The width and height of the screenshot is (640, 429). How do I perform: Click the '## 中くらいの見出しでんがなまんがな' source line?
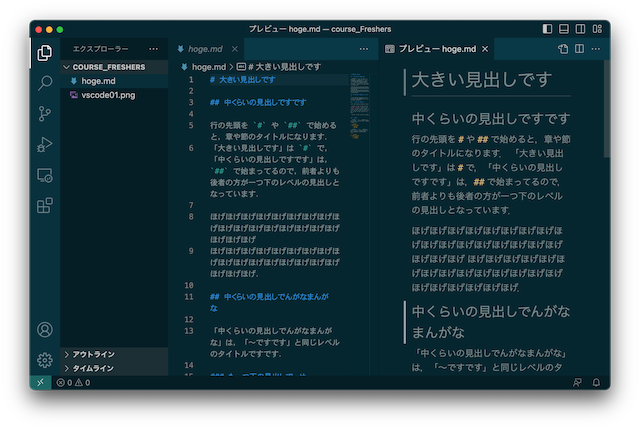pos(269,302)
